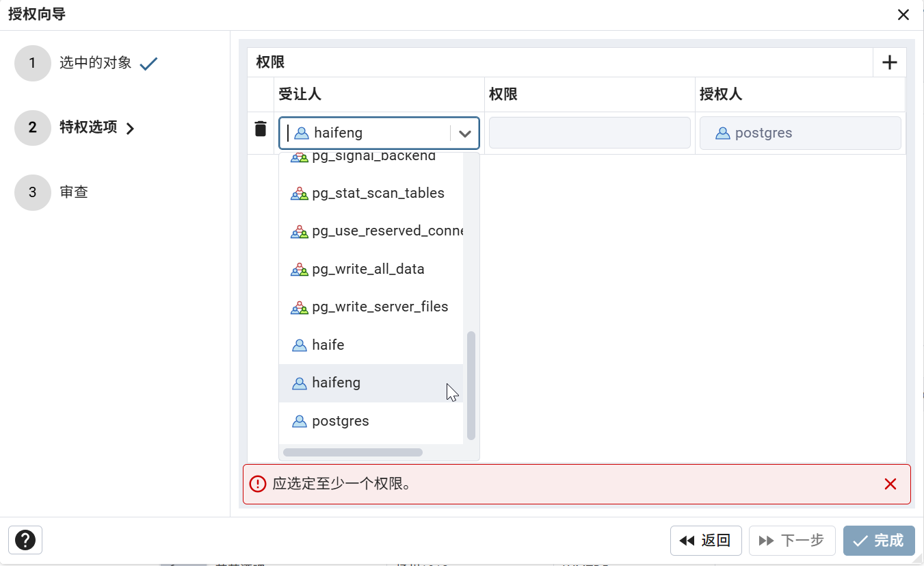Click the 权限 privileges input field
This screenshot has height=566, width=924.
pos(590,133)
